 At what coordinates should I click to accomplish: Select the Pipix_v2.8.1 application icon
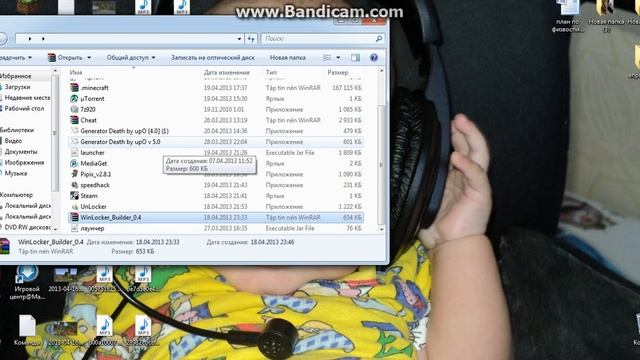tap(74, 174)
